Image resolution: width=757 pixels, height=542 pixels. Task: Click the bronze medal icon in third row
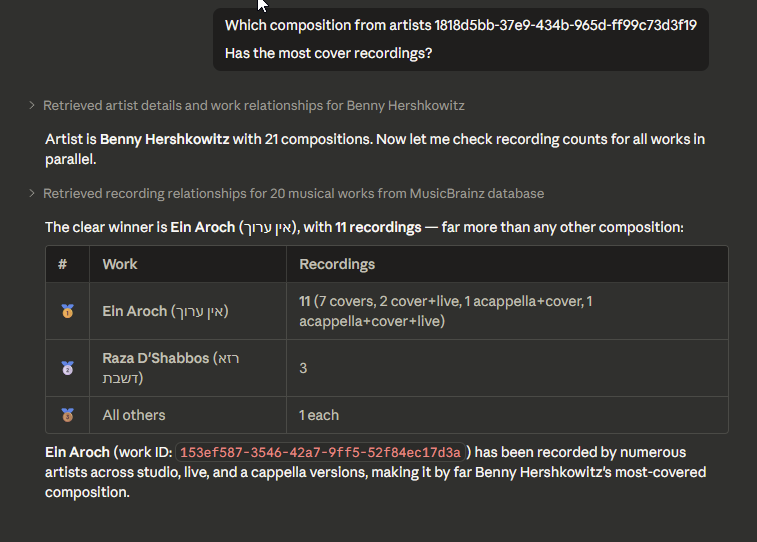67,414
